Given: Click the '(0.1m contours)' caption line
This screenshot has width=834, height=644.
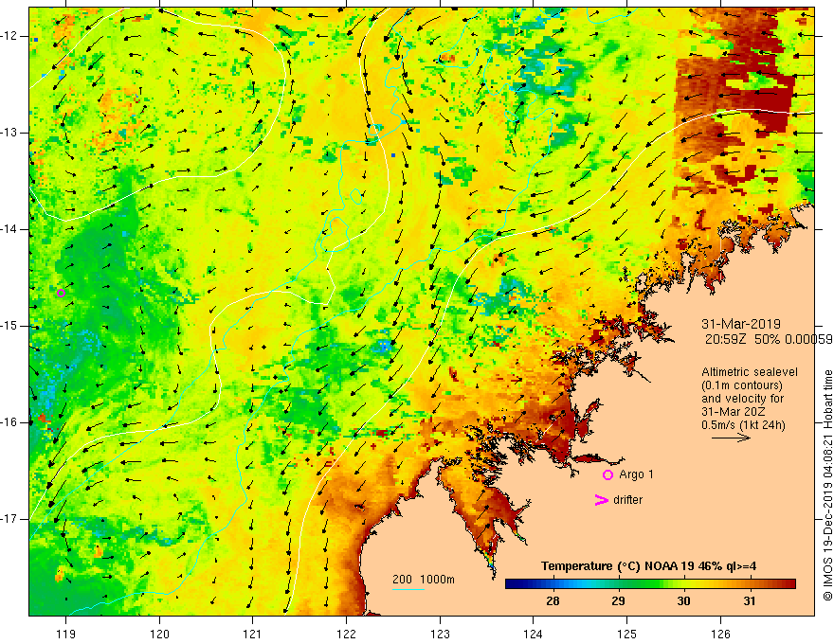Looking at the screenshot, I should pyautogui.click(x=742, y=385).
